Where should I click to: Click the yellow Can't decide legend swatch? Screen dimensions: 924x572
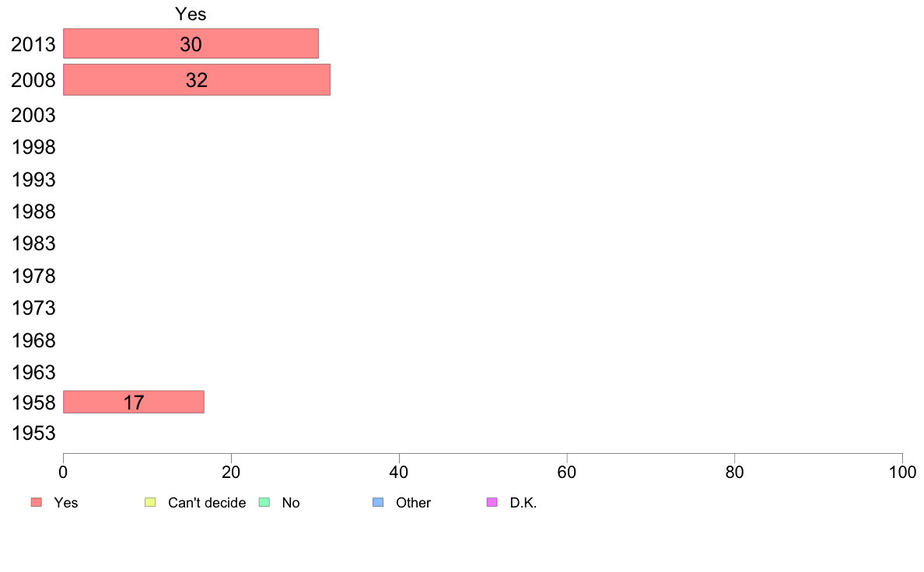point(150,503)
